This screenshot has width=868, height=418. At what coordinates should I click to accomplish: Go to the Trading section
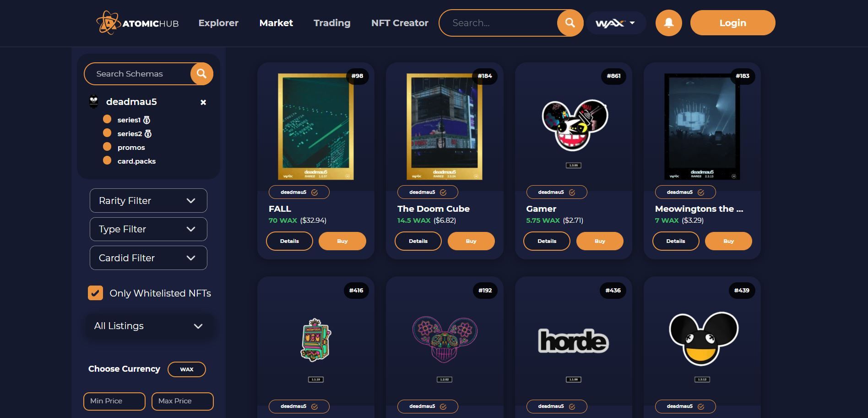(332, 23)
